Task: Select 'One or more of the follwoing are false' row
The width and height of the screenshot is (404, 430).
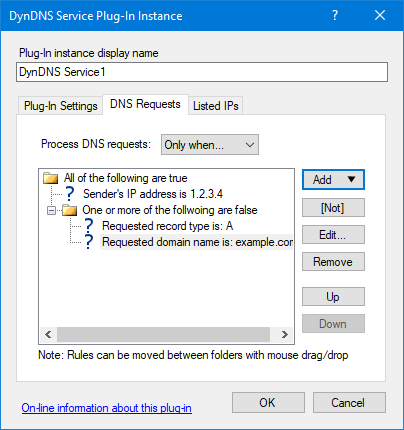Action: click(x=170, y=210)
